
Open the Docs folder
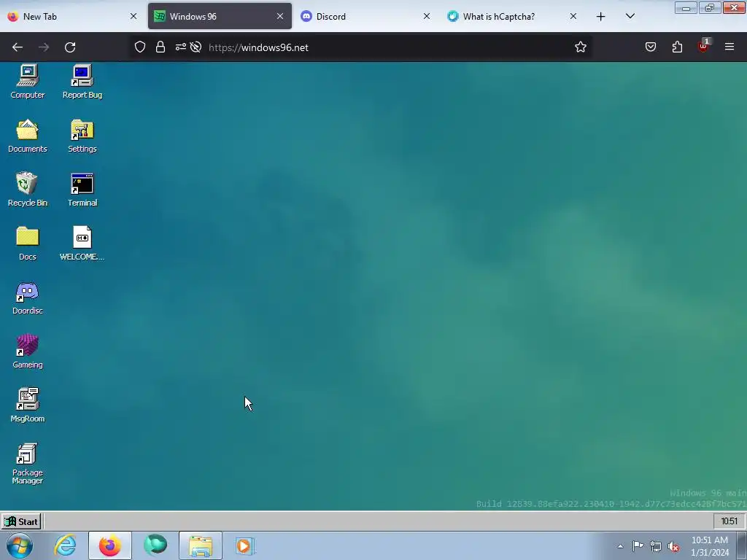(27, 243)
